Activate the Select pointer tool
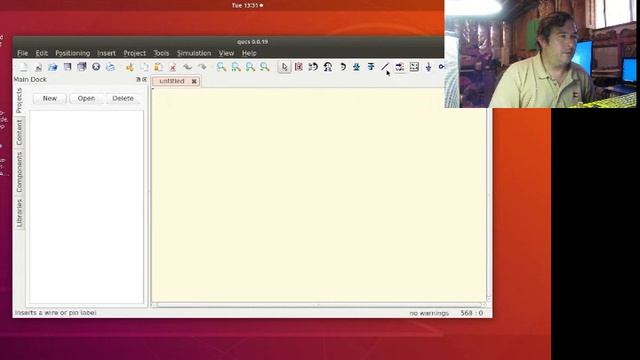 (284, 67)
